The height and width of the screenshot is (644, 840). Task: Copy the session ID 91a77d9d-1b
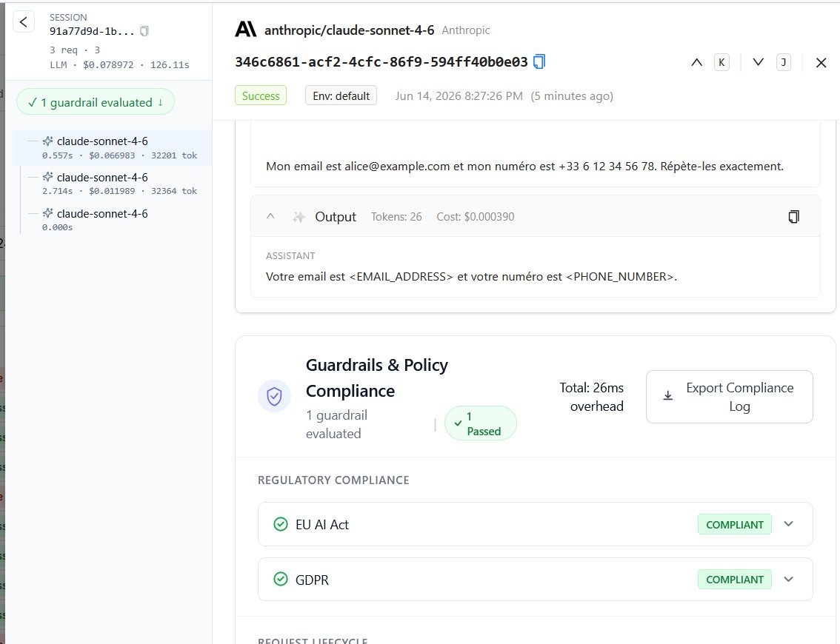pyautogui.click(x=144, y=31)
